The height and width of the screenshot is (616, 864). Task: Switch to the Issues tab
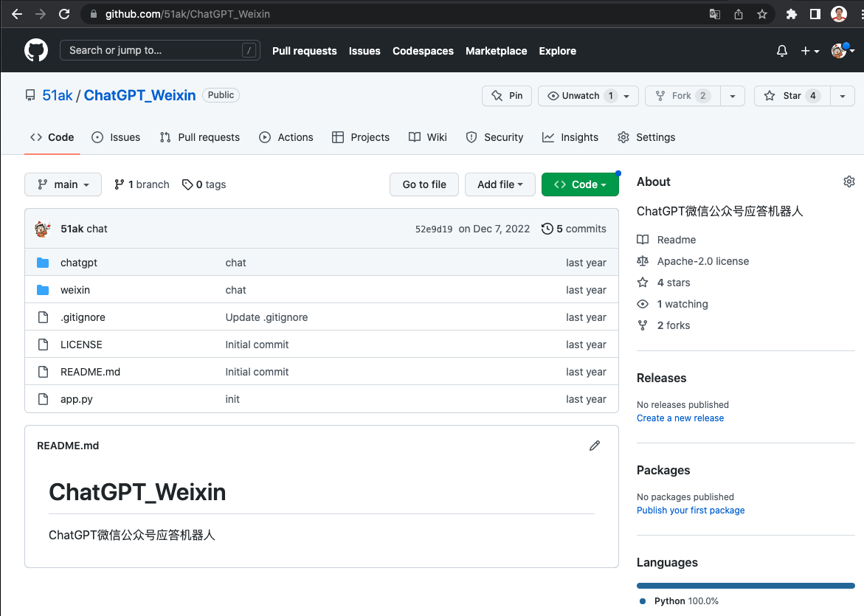pos(115,137)
